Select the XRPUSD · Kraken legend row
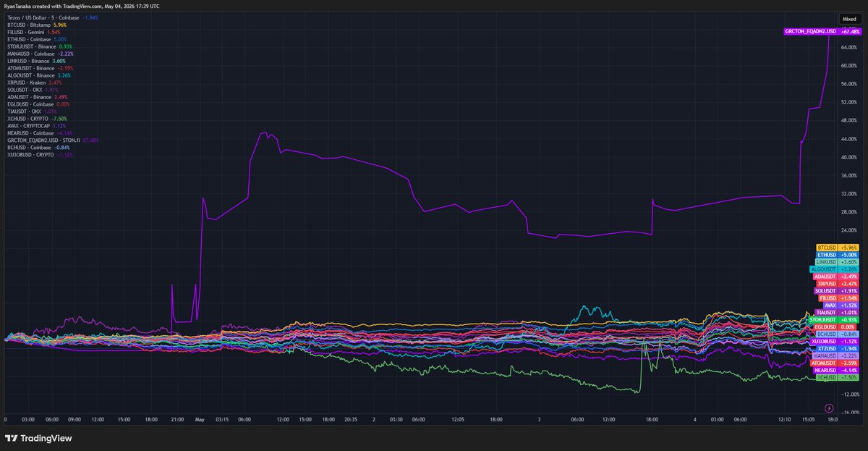Image resolution: width=868 pixels, height=451 pixels. pyautogui.click(x=35, y=83)
